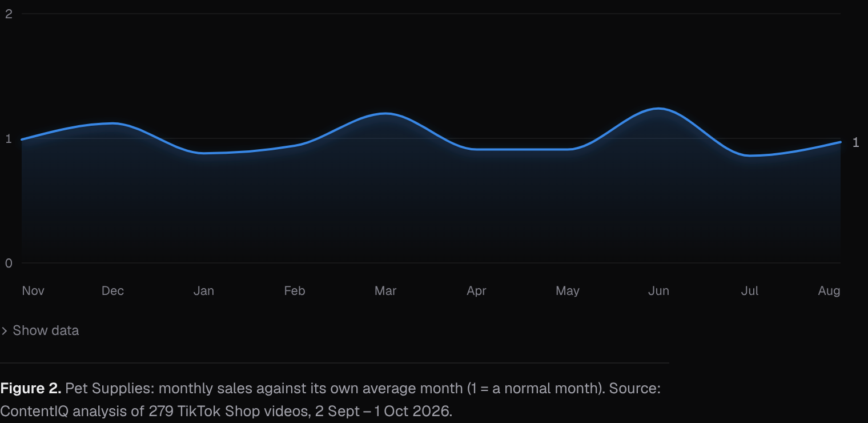
Task: Select the Apr month label
Action: tap(476, 291)
